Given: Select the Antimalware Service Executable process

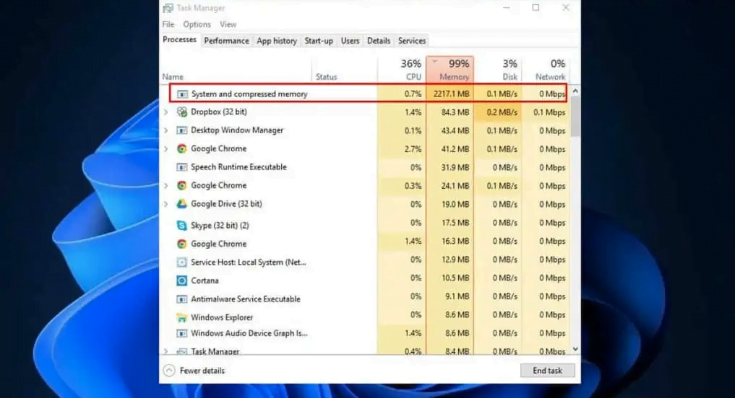Looking at the screenshot, I should pos(246,299).
